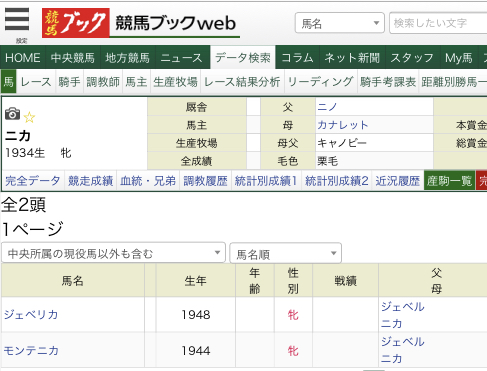Select the green 産駒一覧 tab
The height and width of the screenshot is (371, 487).
(449, 181)
